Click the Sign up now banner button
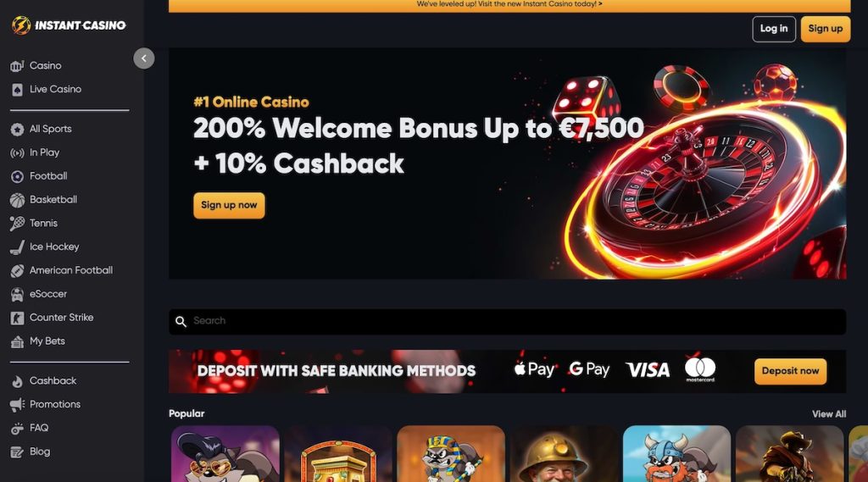The image size is (868, 482). pyautogui.click(x=229, y=205)
